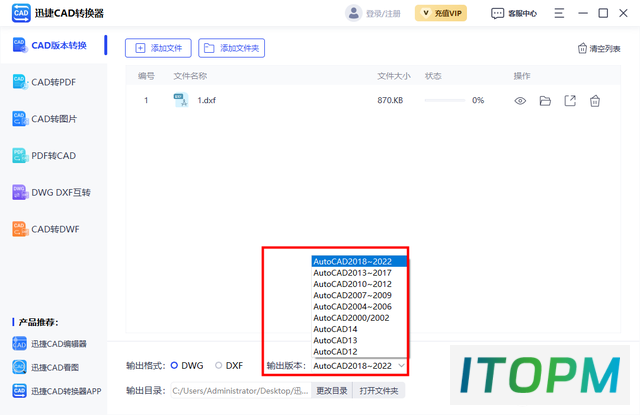This screenshot has width=640, height=415.
Task: Click the user avatar icon
Action: (x=353, y=13)
